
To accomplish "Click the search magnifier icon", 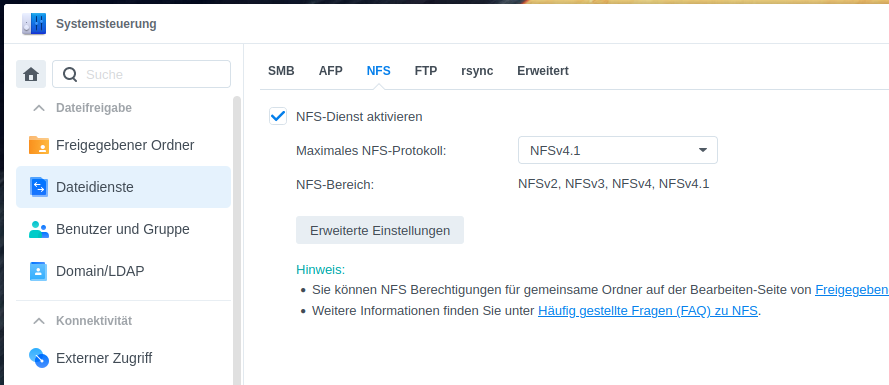I will (70, 75).
